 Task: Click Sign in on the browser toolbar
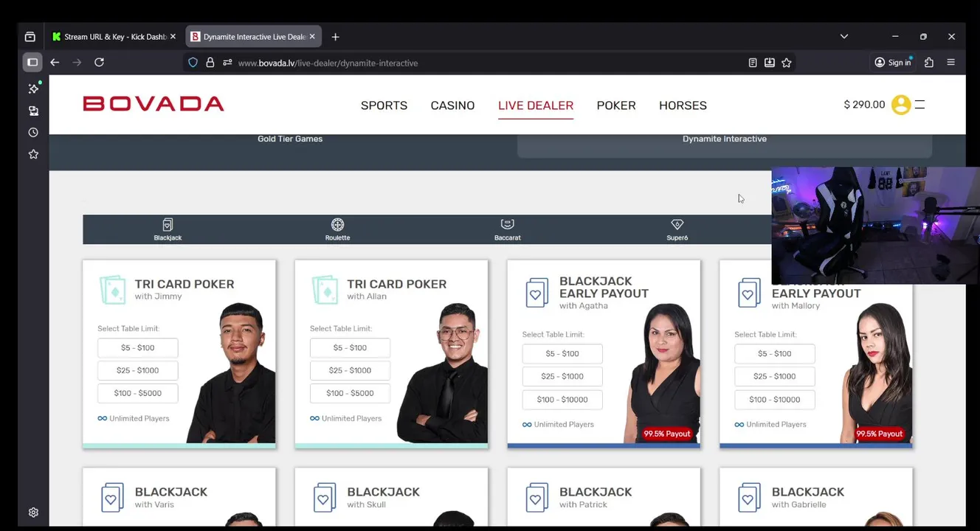(x=893, y=63)
